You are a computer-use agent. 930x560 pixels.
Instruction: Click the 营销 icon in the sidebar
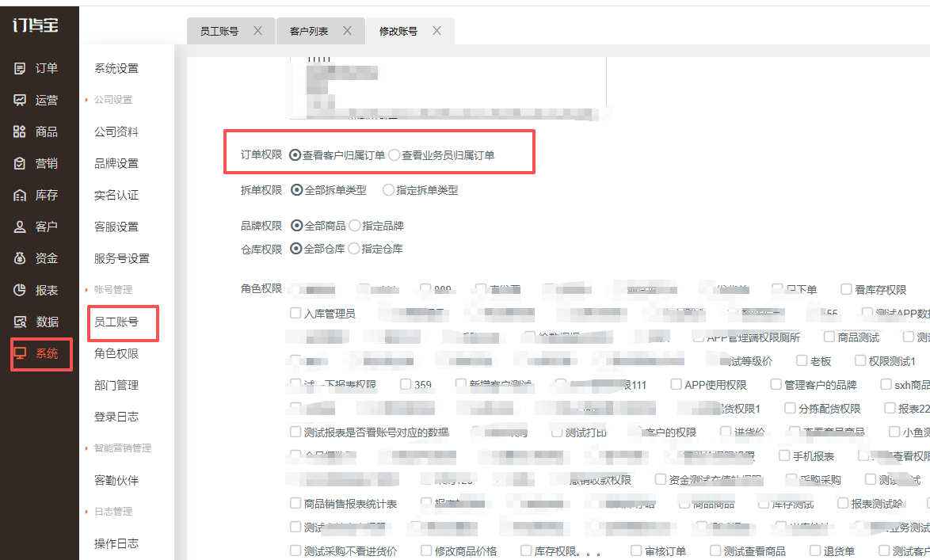(x=20, y=163)
